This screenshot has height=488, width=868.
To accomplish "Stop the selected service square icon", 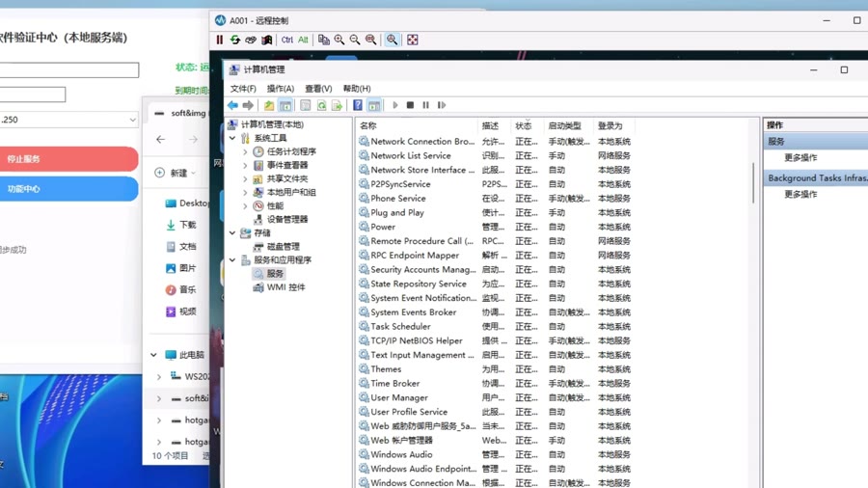I will [x=410, y=105].
